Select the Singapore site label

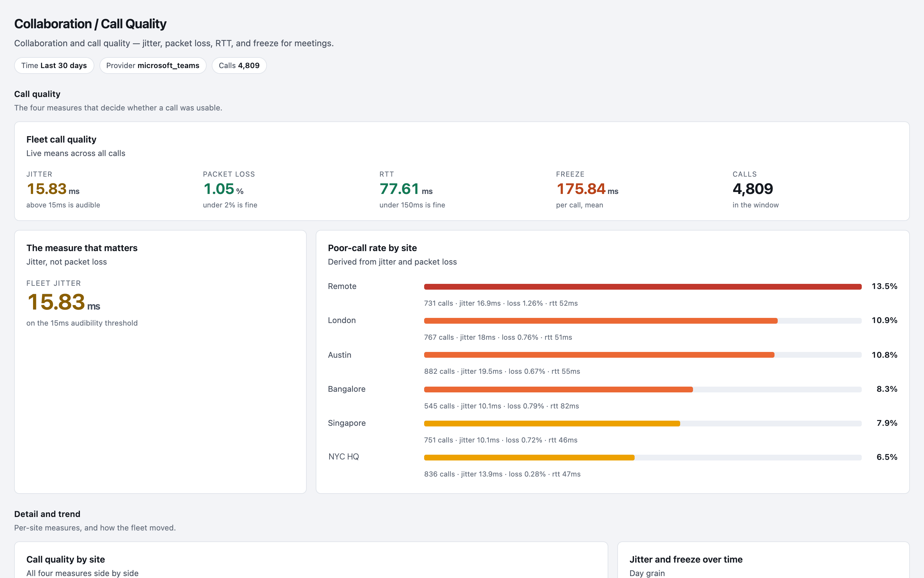click(x=347, y=423)
